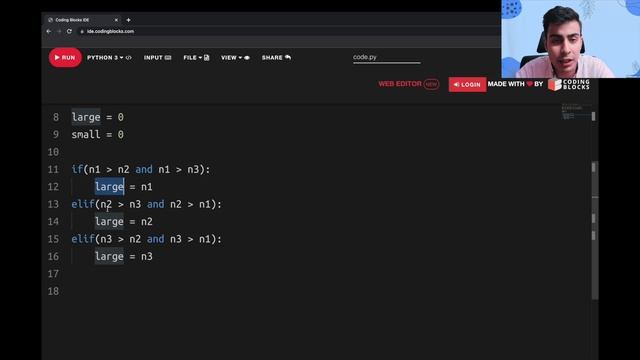Open the Python 3 language dropdown
This screenshot has height=360, width=640.
tap(109, 58)
